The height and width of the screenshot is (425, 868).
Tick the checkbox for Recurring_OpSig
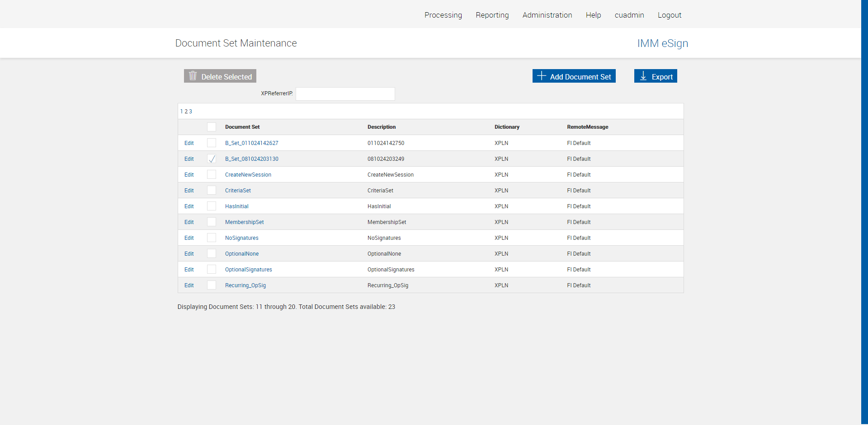tap(212, 285)
